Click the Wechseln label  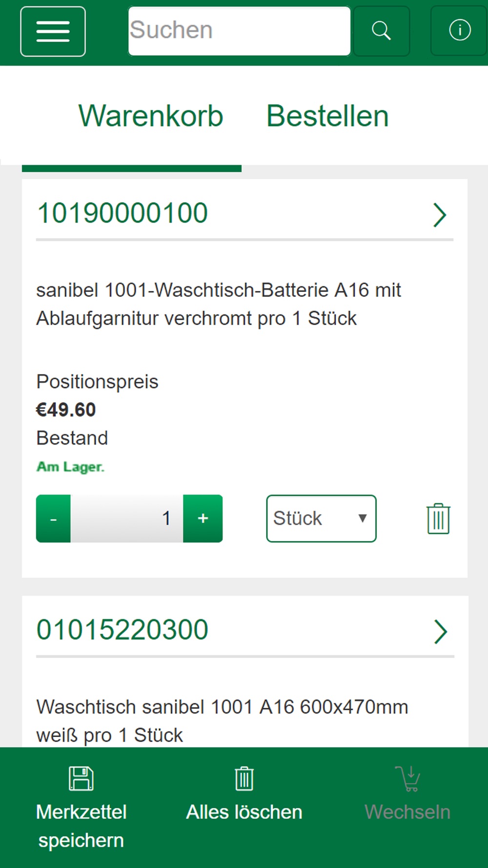[407, 812]
